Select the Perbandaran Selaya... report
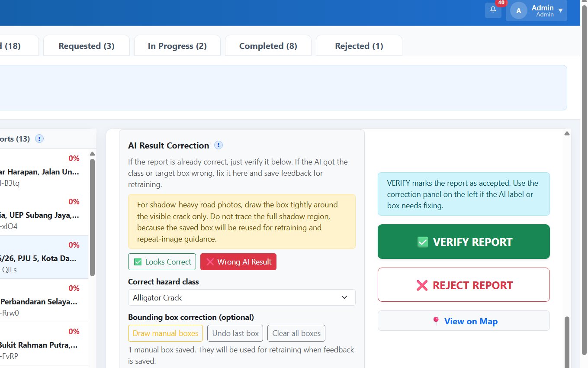The image size is (588, 368). tap(44, 300)
